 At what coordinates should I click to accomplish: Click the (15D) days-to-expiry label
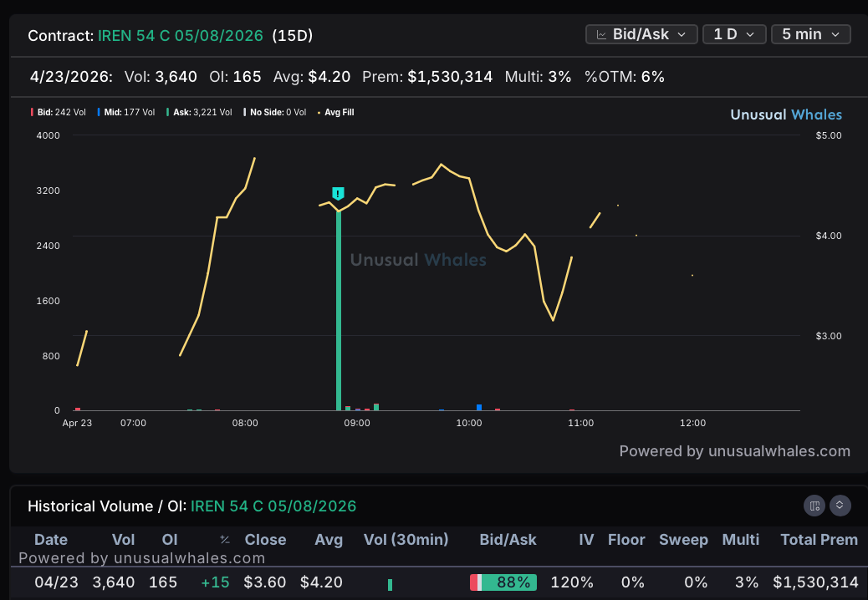pyautogui.click(x=293, y=35)
